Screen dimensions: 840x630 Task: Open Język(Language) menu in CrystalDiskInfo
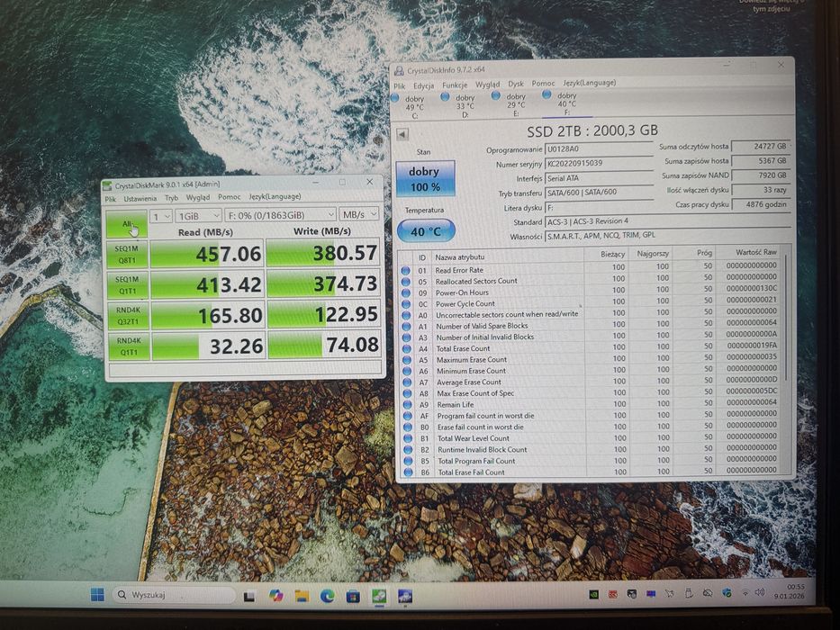pyautogui.click(x=590, y=83)
